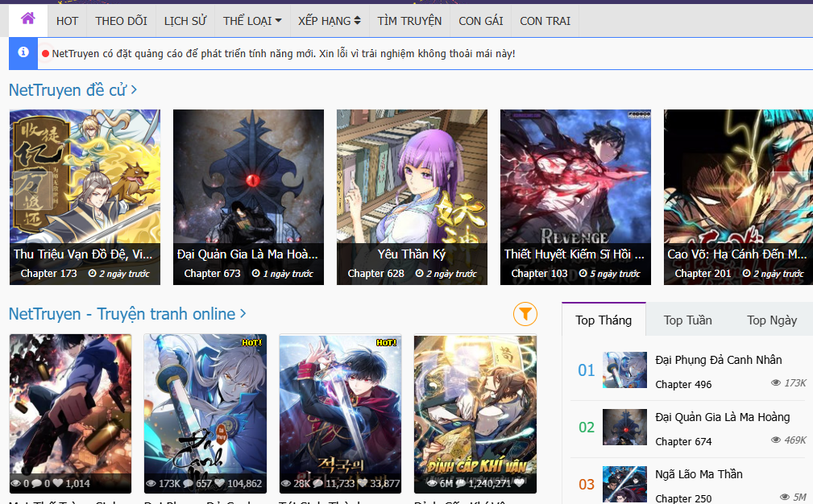Open NetTruyen - Truyện tranh online link

click(127, 314)
